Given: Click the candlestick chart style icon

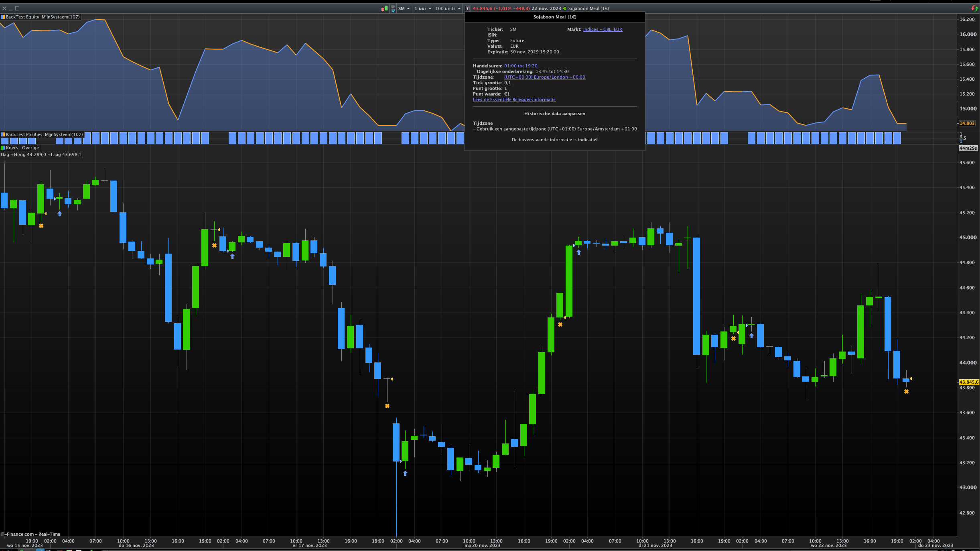Looking at the screenshot, I should 384,8.
